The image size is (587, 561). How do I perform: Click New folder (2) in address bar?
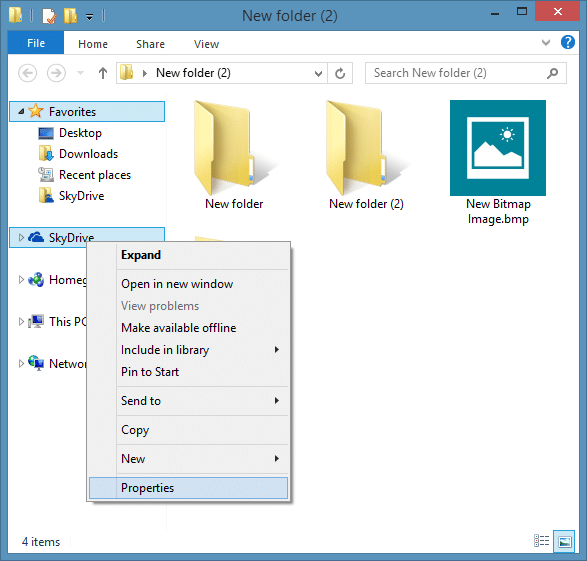tap(193, 73)
